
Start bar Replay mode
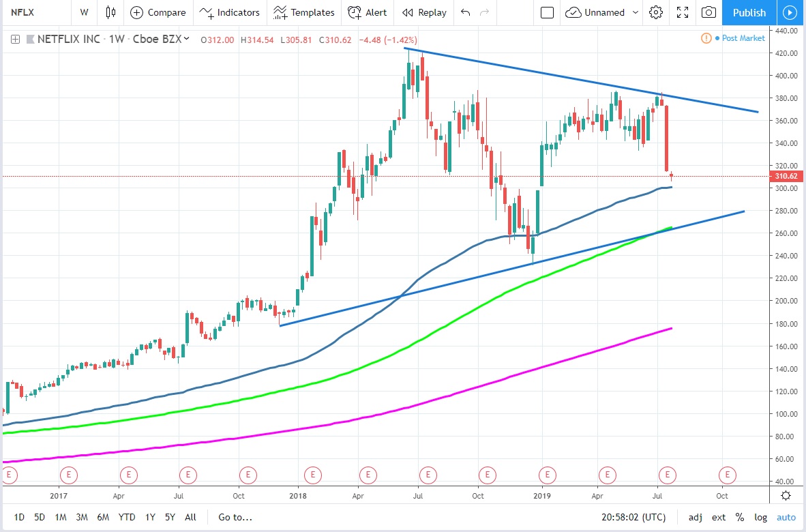pos(425,12)
